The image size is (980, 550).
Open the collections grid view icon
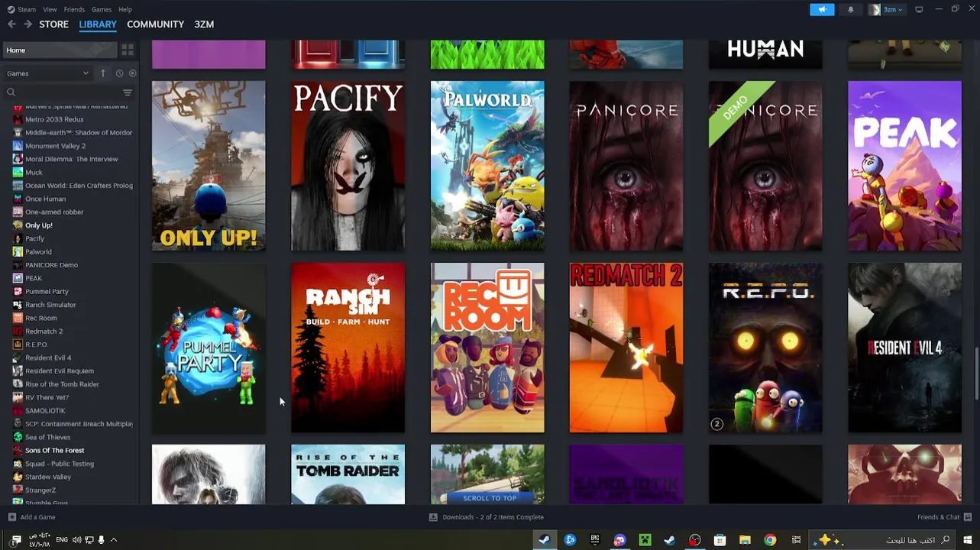[128, 50]
